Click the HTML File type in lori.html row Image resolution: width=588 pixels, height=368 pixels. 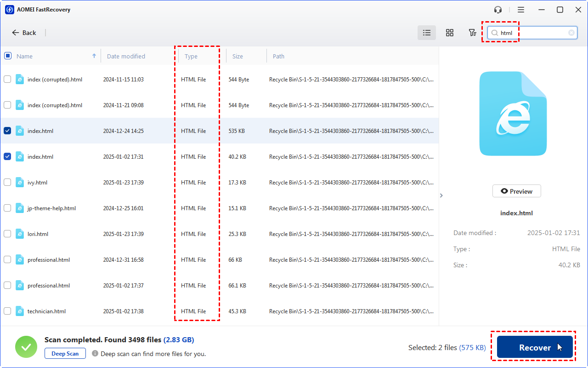tap(193, 234)
